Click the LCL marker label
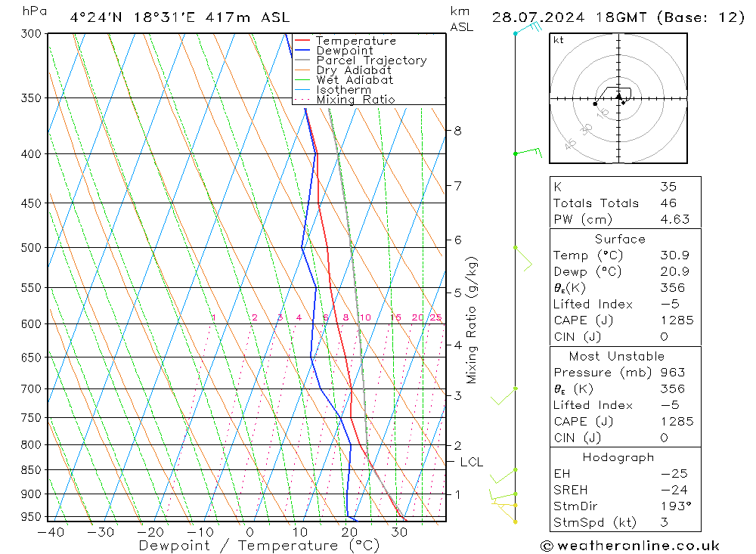The image size is (756, 554). (x=471, y=462)
